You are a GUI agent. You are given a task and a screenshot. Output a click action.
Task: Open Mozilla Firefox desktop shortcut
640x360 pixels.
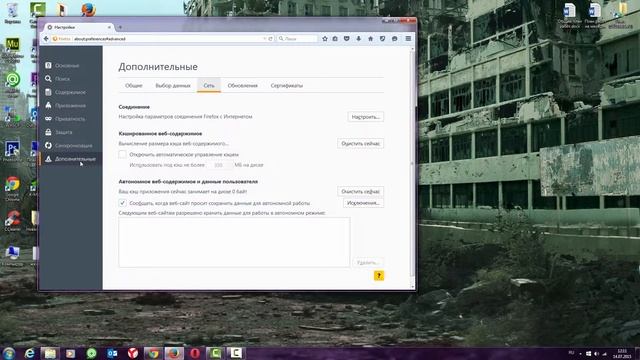pos(88,9)
